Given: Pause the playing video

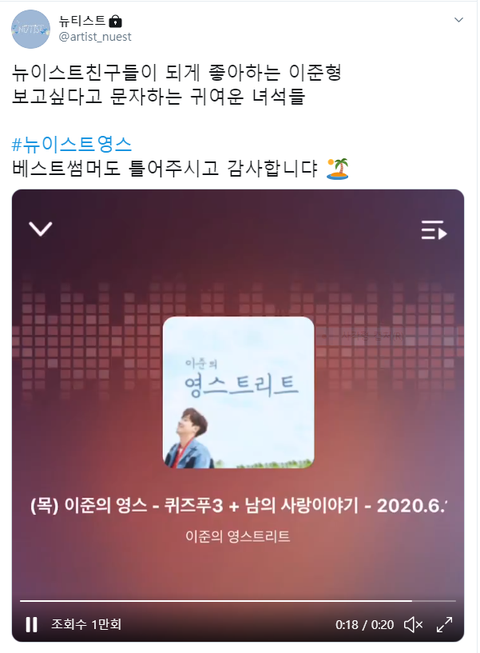Looking at the screenshot, I should click(32, 624).
